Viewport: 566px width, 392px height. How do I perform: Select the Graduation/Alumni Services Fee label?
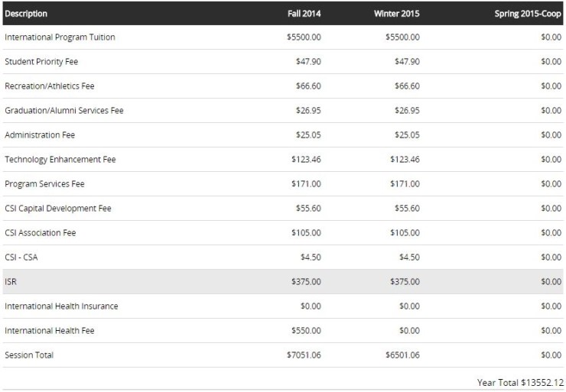64,110
